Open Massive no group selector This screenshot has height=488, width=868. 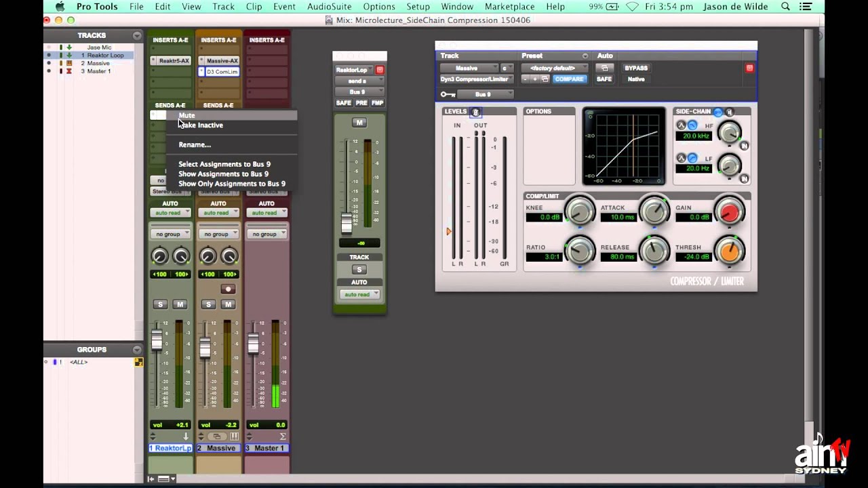coord(218,234)
